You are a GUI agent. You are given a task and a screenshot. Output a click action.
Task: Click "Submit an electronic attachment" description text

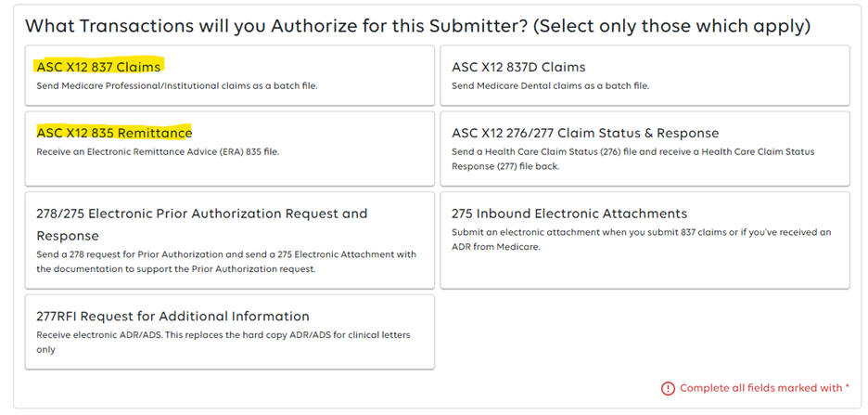(641, 232)
